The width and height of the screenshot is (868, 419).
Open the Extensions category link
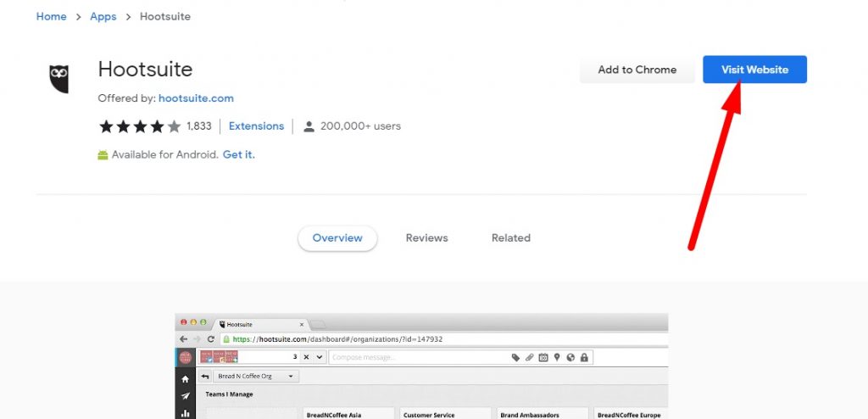click(x=256, y=126)
